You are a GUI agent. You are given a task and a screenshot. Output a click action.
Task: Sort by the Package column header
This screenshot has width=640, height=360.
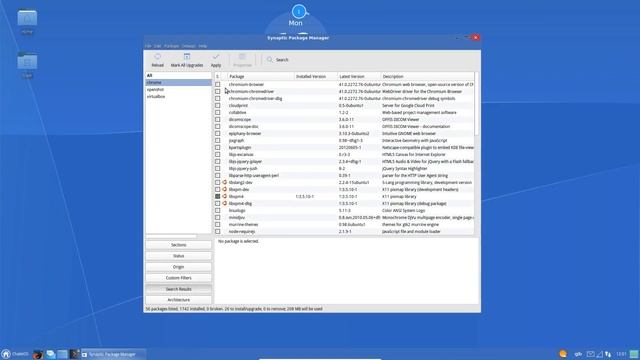pyautogui.click(x=260, y=76)
